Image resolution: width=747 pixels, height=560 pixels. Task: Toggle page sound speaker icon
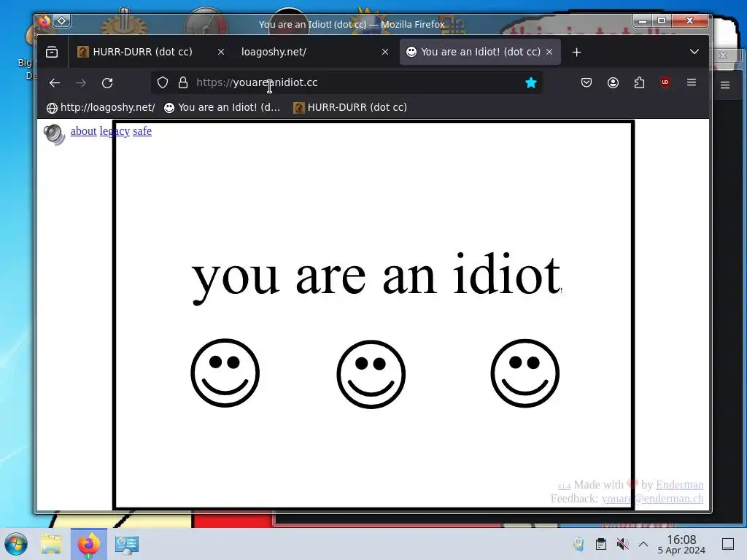coord(54,134)
